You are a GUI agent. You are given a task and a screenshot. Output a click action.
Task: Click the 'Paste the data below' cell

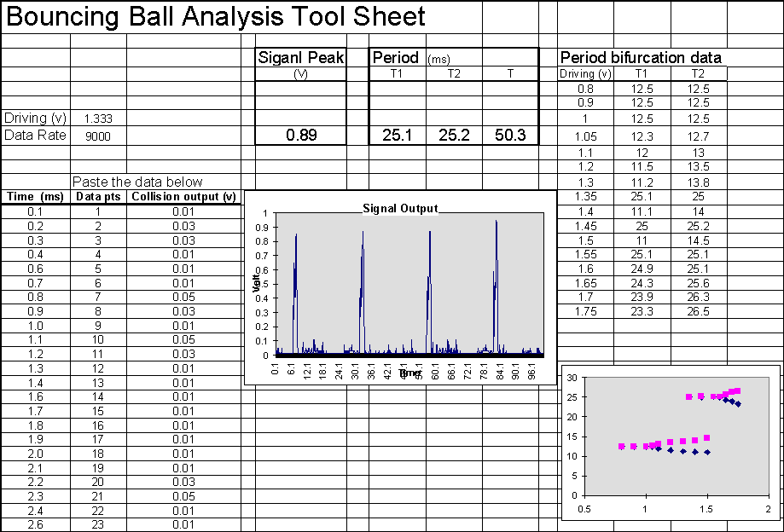coord(137,182)
